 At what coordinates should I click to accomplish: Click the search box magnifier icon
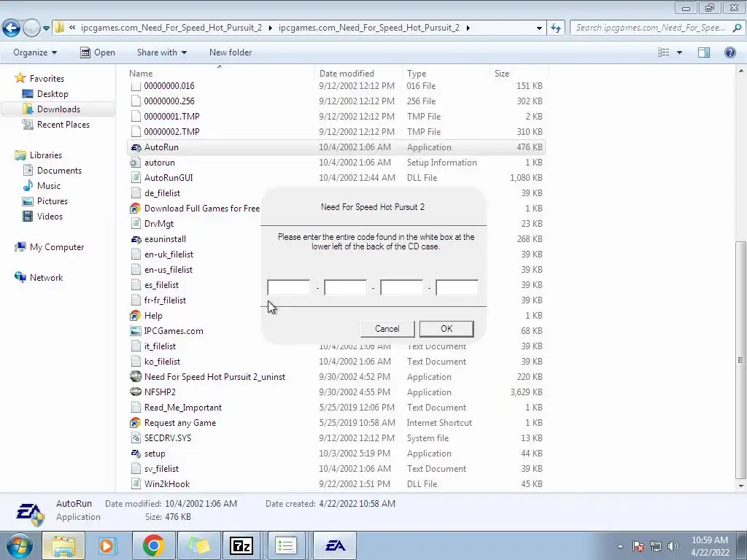click(737, 28)
